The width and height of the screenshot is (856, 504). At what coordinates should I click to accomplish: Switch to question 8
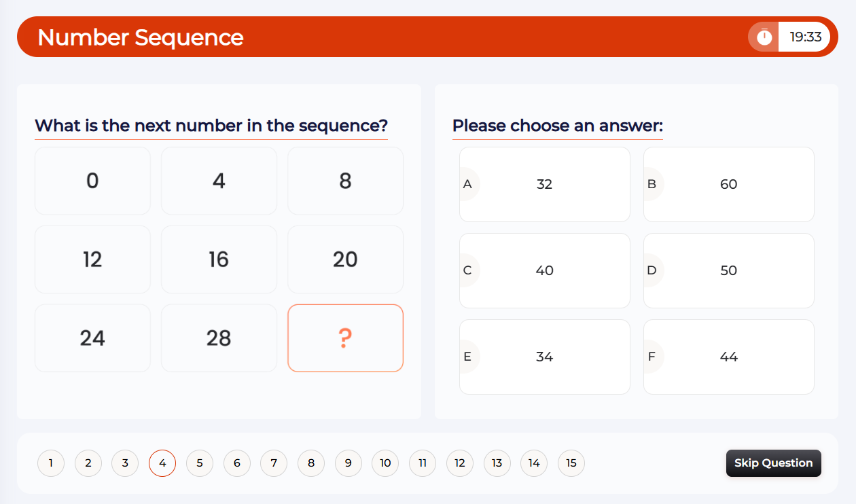311,463
